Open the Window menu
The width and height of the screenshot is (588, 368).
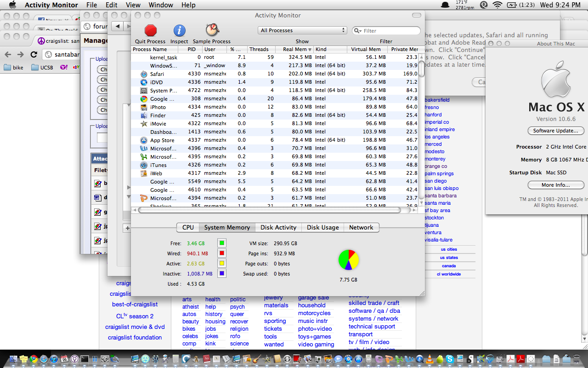coord(161,5)
